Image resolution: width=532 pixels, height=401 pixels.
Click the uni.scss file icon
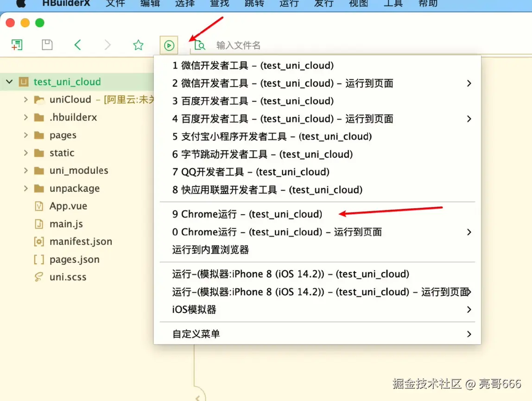point(38,277)
